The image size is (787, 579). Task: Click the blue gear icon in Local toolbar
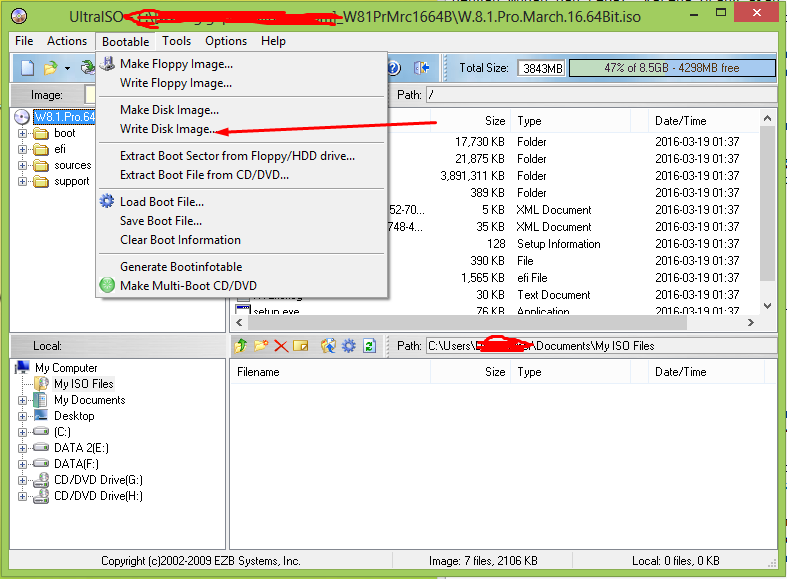tap(348, 346)
